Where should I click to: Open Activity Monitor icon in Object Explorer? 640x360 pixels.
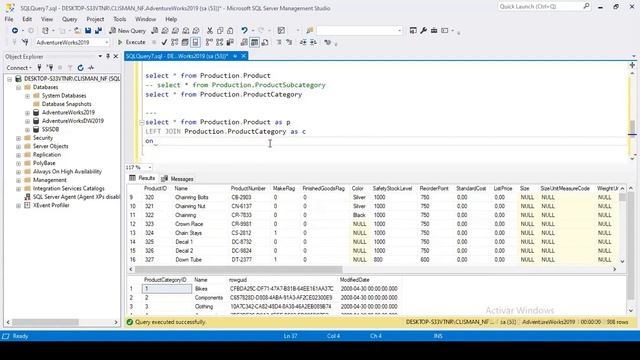point(91,68)
